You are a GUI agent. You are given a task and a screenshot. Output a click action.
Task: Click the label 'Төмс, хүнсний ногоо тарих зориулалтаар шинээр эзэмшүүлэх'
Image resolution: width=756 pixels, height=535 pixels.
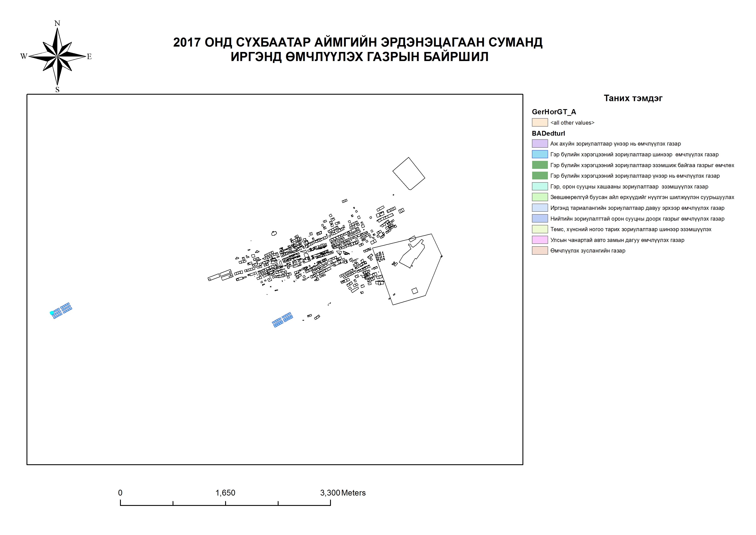631,229
